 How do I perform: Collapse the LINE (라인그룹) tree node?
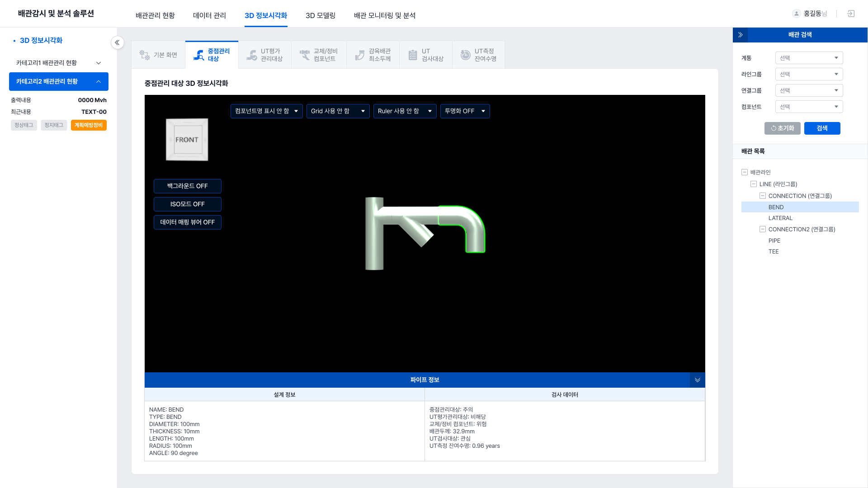point(754,184)
